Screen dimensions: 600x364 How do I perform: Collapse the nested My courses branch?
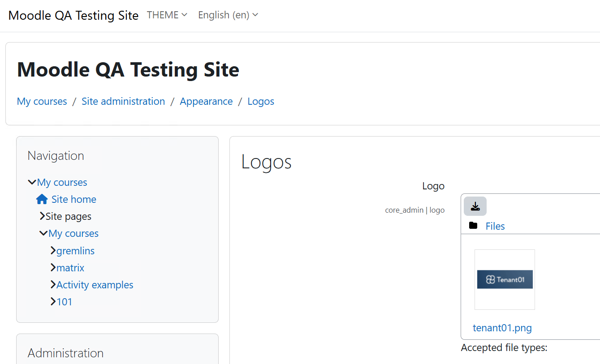click(43, 233)
